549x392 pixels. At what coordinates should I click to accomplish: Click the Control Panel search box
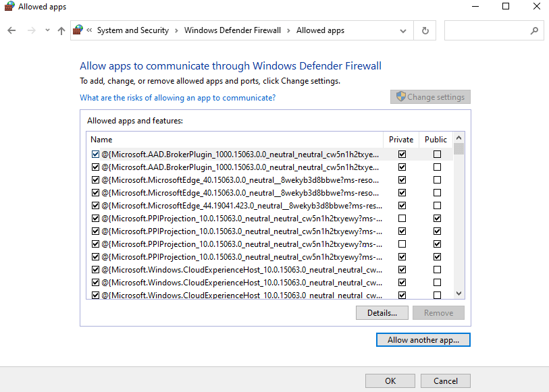pos(486,30)
